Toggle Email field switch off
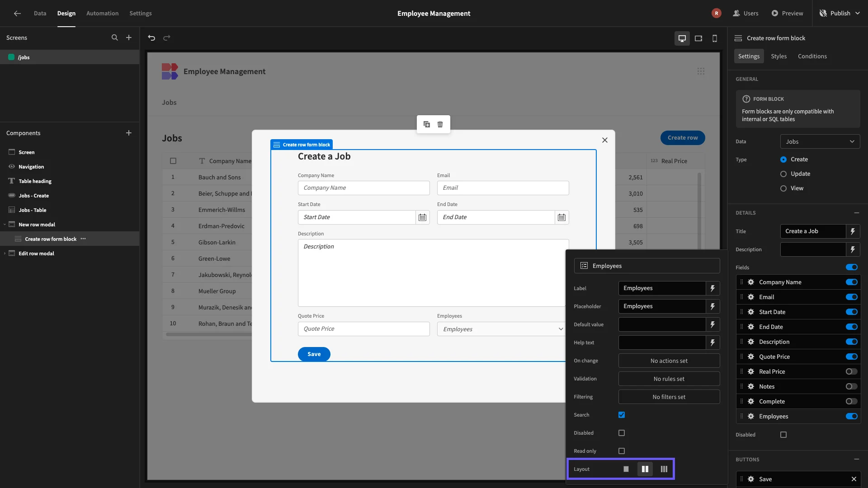The image size is (868, 488). point(852,297)
